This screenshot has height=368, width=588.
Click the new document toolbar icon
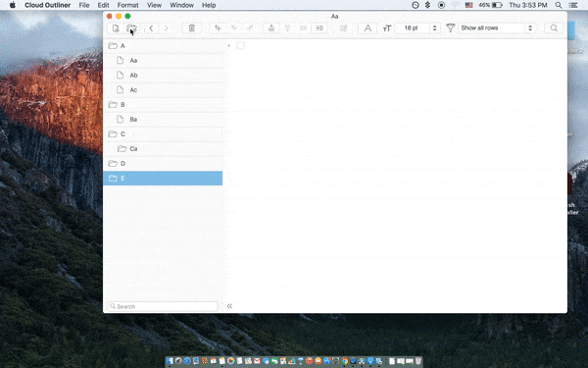(116, 28)
